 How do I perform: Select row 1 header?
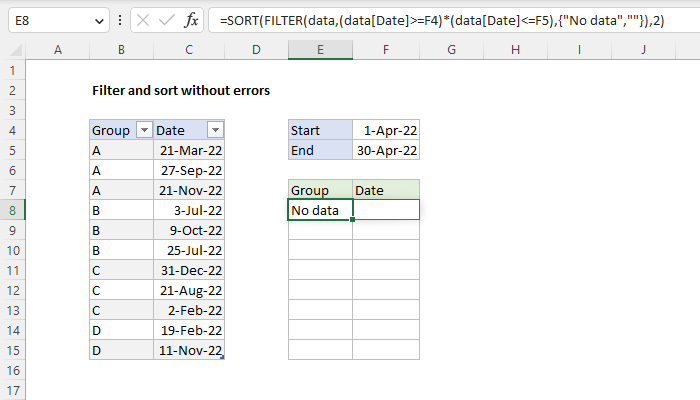click(x=12, y=71)
